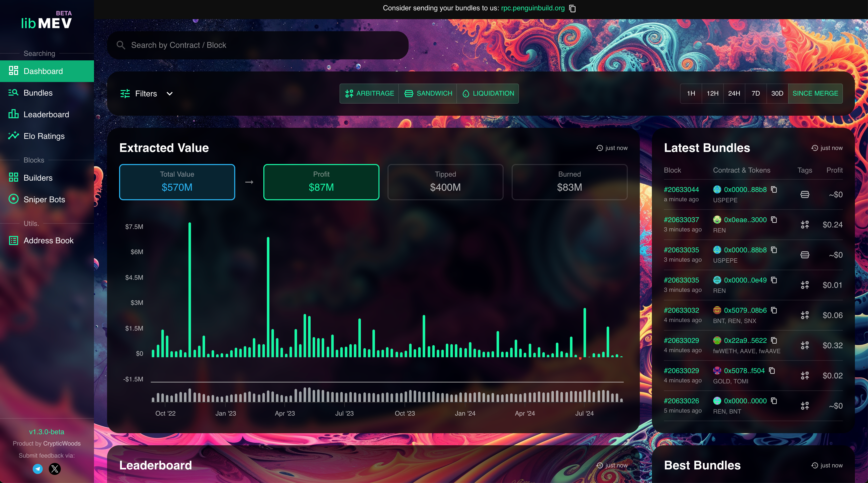Viewport: 868px width, 483px height.
Task: Open the X (Twitter) feedback link
Action: (55, 469)
